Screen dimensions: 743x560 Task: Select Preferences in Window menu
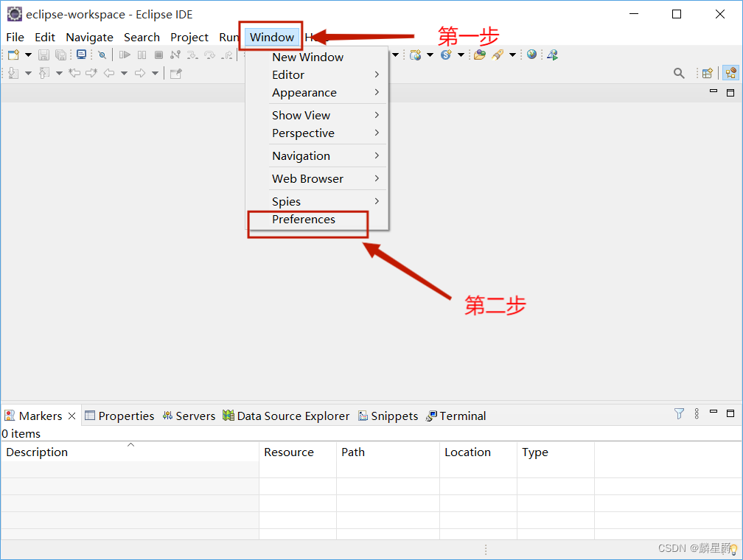pos(317,220)
